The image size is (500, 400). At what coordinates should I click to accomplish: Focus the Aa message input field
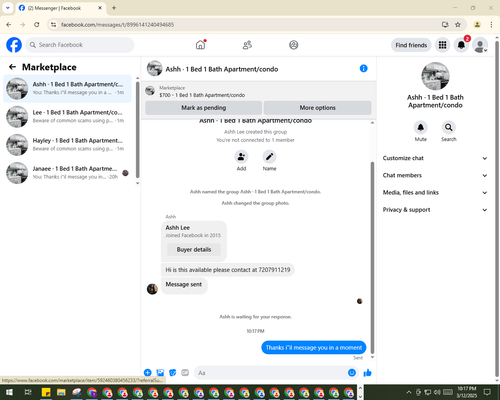point(270,373)
